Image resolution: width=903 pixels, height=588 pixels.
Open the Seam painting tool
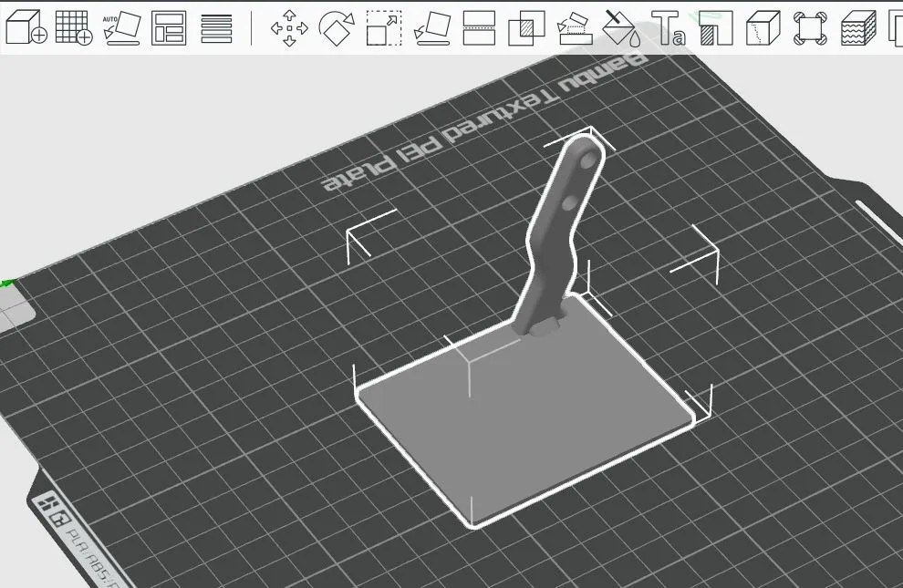[x=763, y=27]
